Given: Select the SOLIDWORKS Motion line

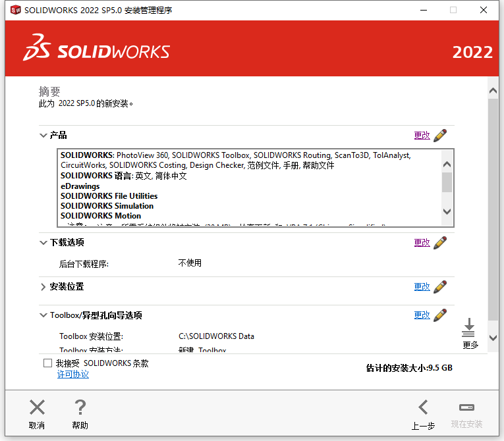Looking at the screenshot, I should (101, 216).
